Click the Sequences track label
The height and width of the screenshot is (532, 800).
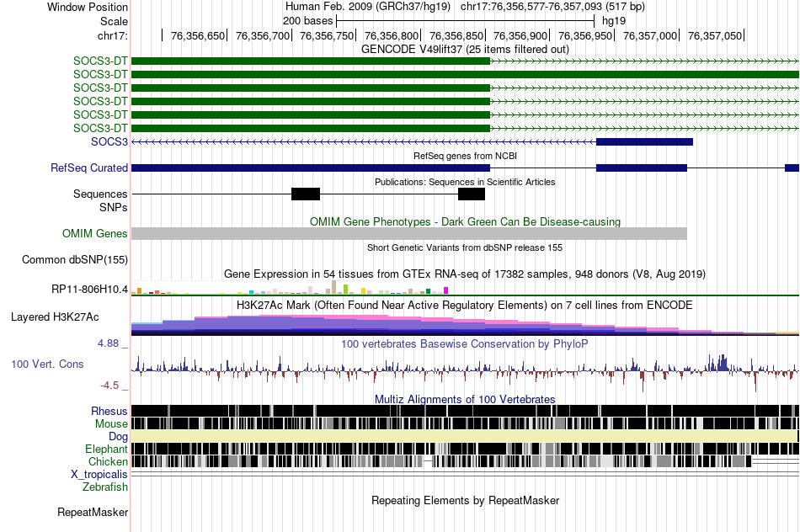100,194
